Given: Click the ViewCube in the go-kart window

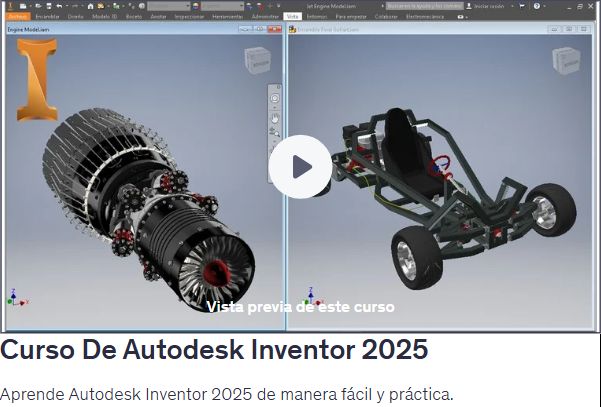Looking at the screenshot, I should (x=566, y=60).
